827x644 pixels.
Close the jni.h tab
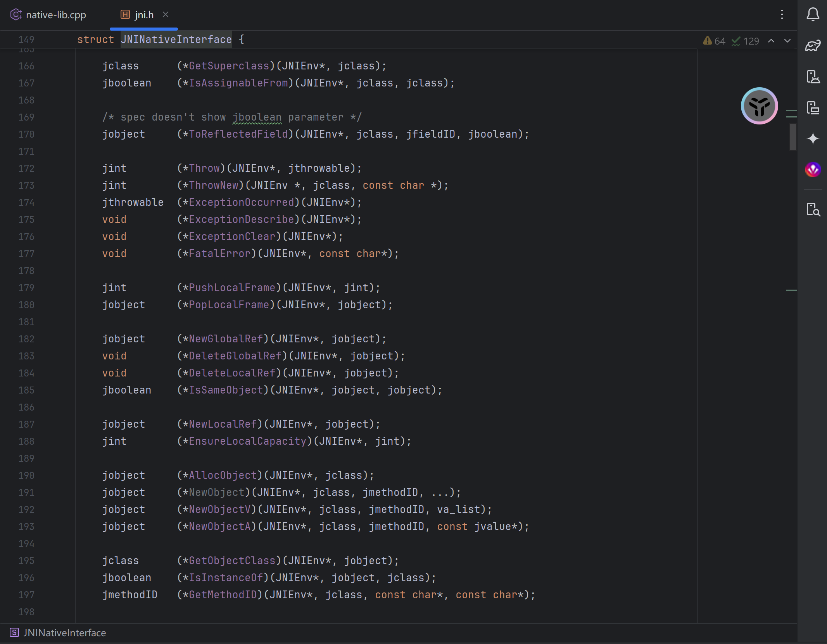point(166,14)
